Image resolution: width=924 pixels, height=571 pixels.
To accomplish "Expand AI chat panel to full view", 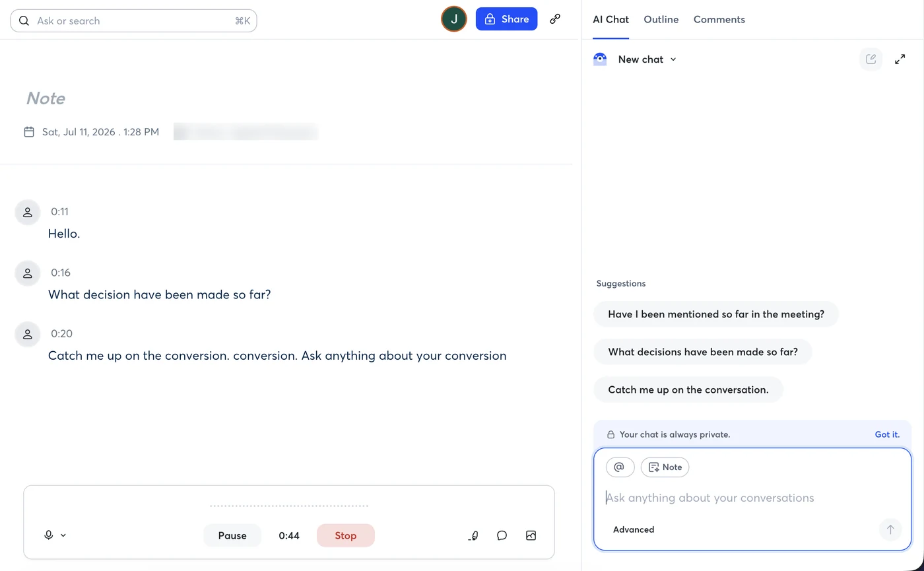I will pos(900,59).
